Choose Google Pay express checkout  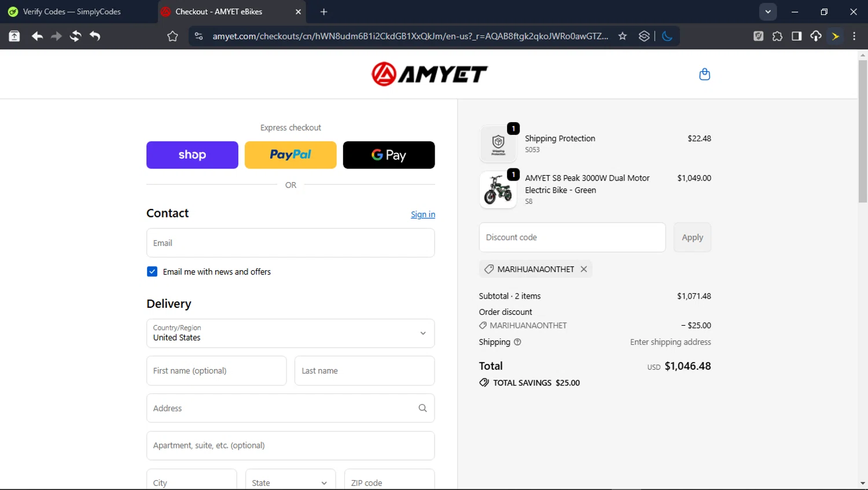pyautogui.click(x=389, y=155)
